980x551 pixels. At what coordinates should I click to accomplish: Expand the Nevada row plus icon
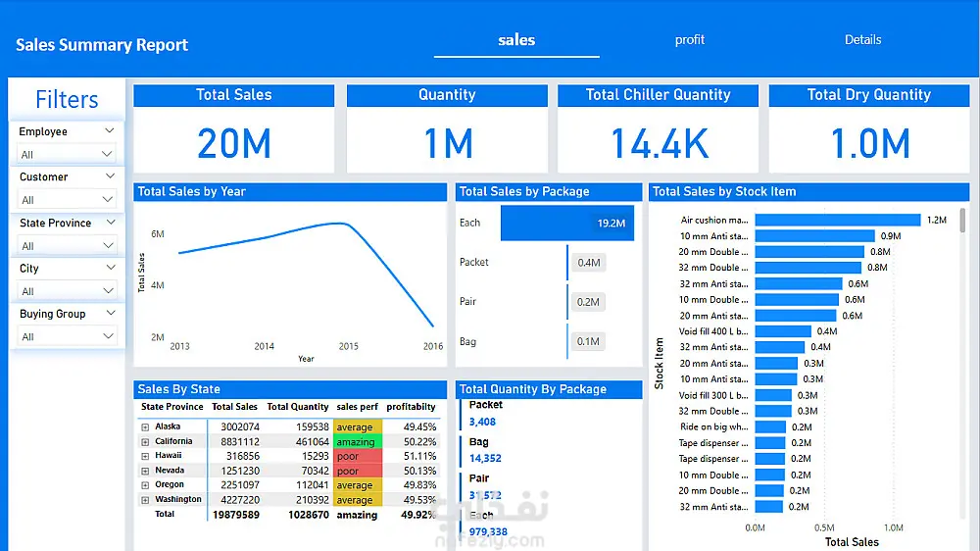click(145, 471)
